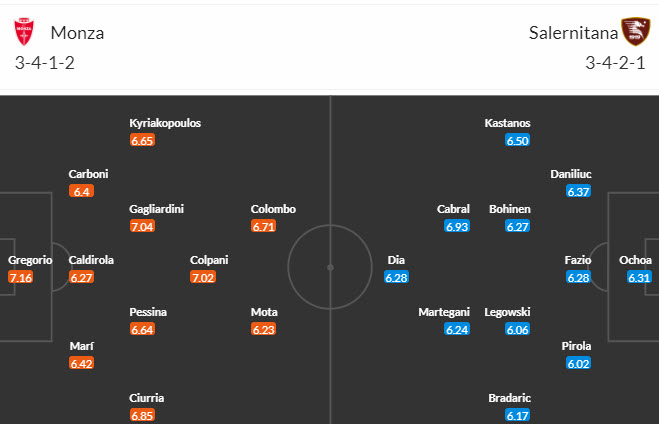Viewport: 659px width, 424px height.
Task: Open Kastanos player details
Action: point(507,123)
